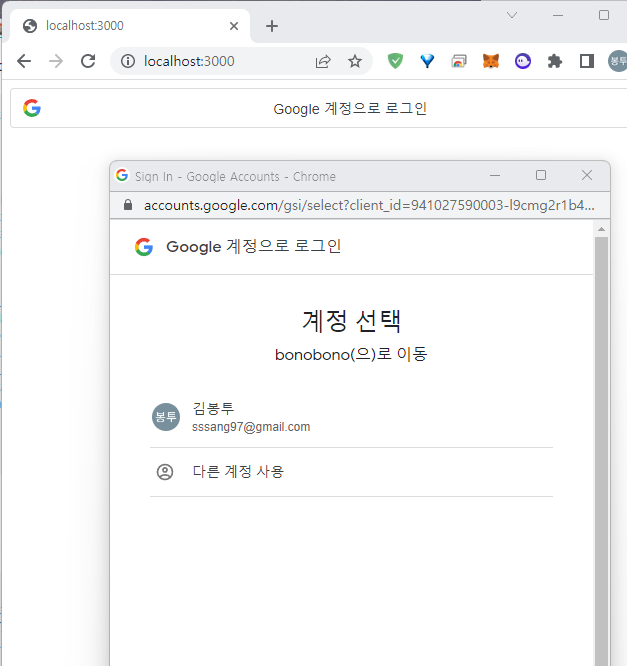The height and width of the screenshot is (666, 627).
Task: Open the Extensions puzzle-piece menu
Action: tap(555, 61)
